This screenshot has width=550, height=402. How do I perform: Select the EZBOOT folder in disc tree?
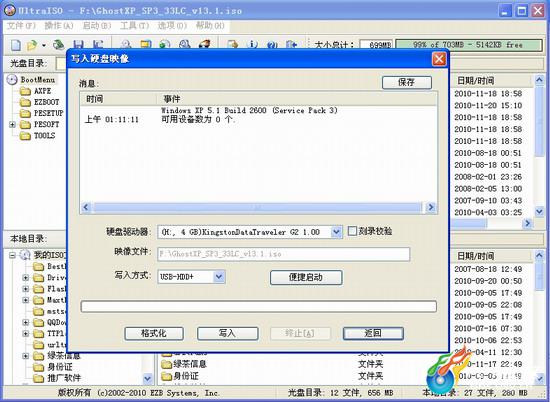click(39, 102)
